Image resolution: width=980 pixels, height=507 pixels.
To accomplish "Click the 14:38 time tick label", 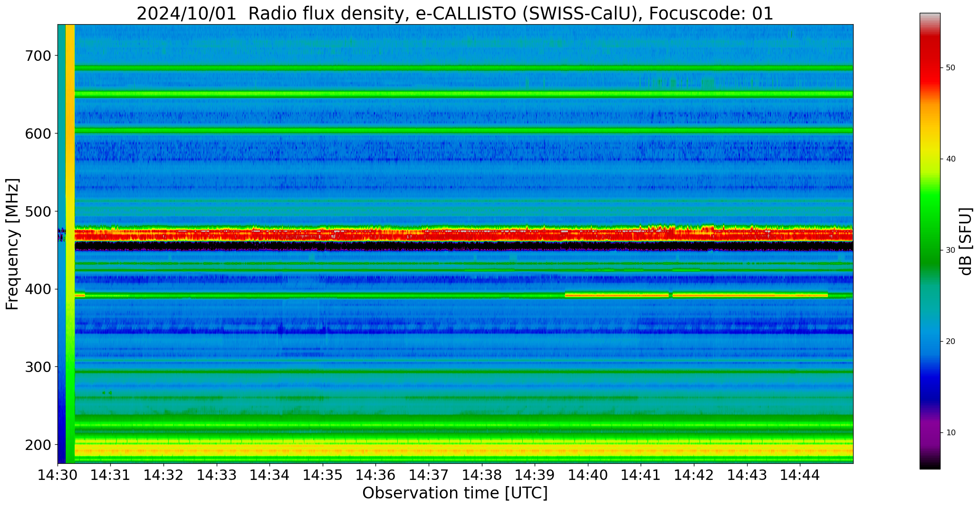I will click(x=482, y=475).
